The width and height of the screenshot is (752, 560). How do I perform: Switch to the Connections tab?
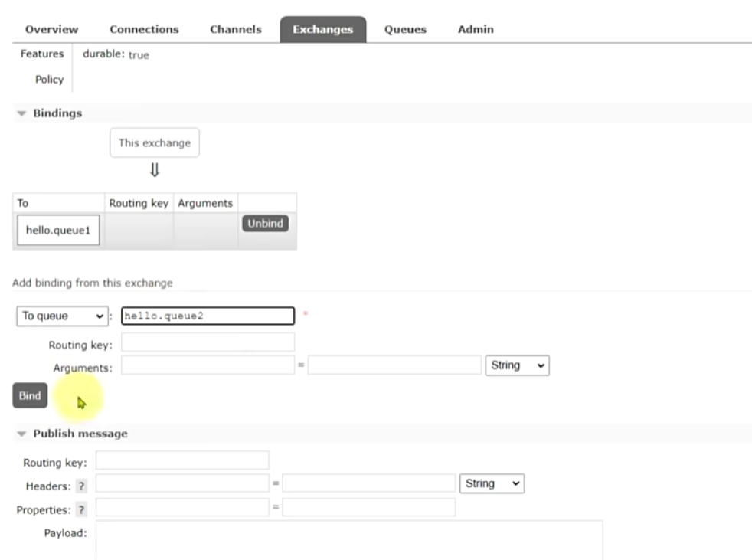[144, 29]
